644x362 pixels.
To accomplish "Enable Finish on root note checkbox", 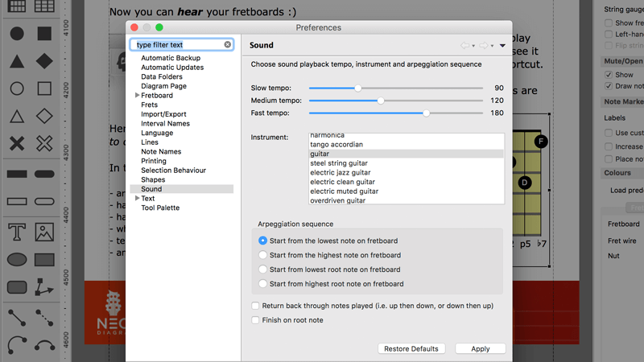I will coord(255,320).
